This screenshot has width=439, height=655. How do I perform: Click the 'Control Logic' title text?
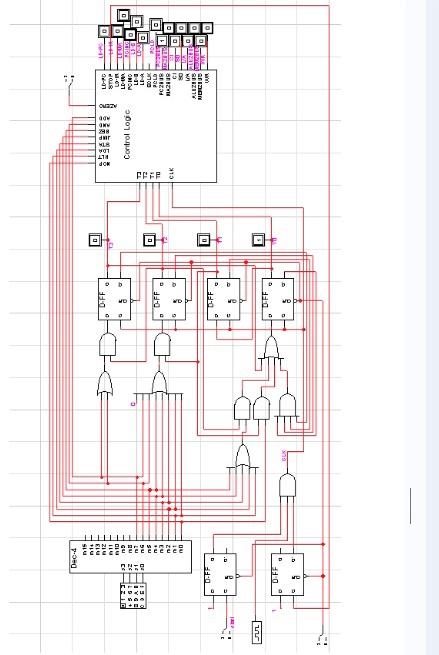[x=127, y=134]
